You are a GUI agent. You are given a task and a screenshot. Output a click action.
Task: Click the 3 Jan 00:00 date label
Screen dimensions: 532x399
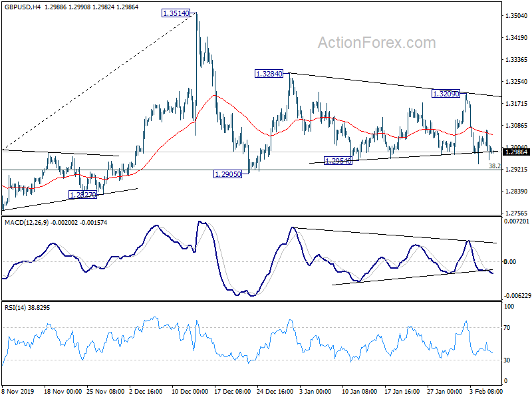(x=315, y=391)
